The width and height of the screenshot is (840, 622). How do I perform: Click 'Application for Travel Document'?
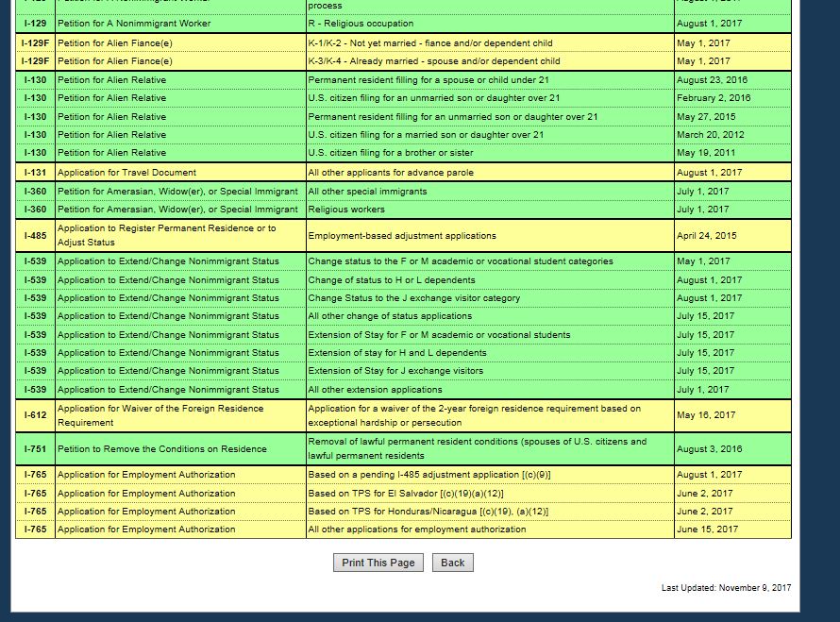click(127, 173)
